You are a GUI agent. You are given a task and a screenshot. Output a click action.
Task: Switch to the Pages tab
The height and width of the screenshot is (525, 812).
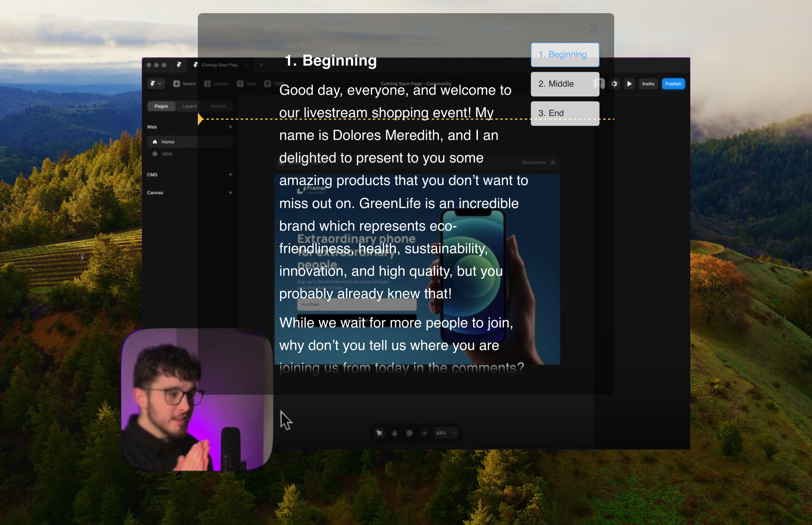click(161, 106)
